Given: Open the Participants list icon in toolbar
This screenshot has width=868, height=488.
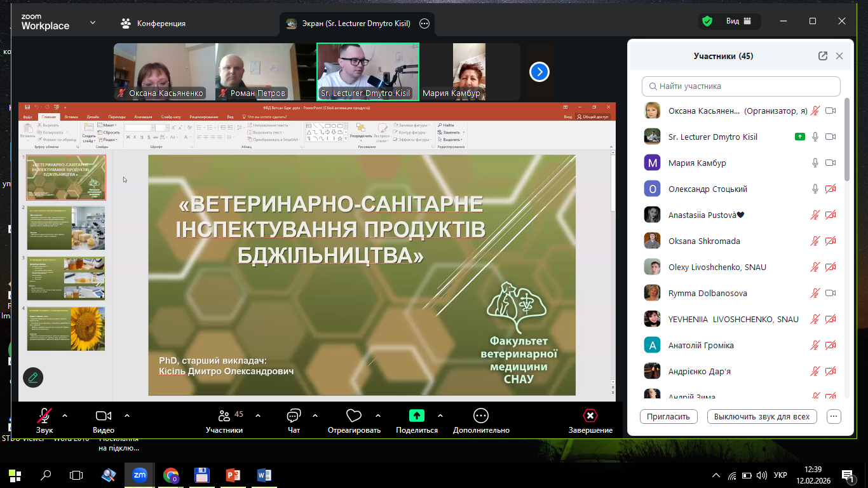Looking at the screenshot, I should pos(224,416).
